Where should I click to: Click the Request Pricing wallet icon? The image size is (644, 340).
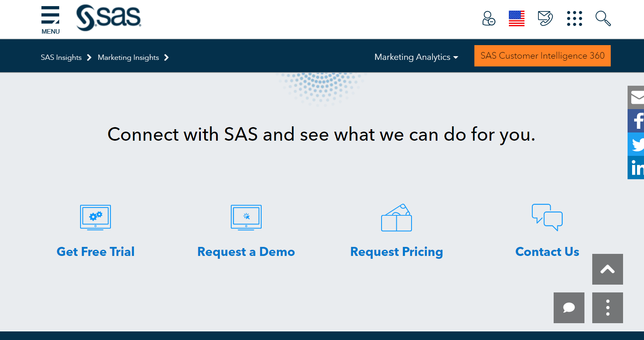pos(396,218)
